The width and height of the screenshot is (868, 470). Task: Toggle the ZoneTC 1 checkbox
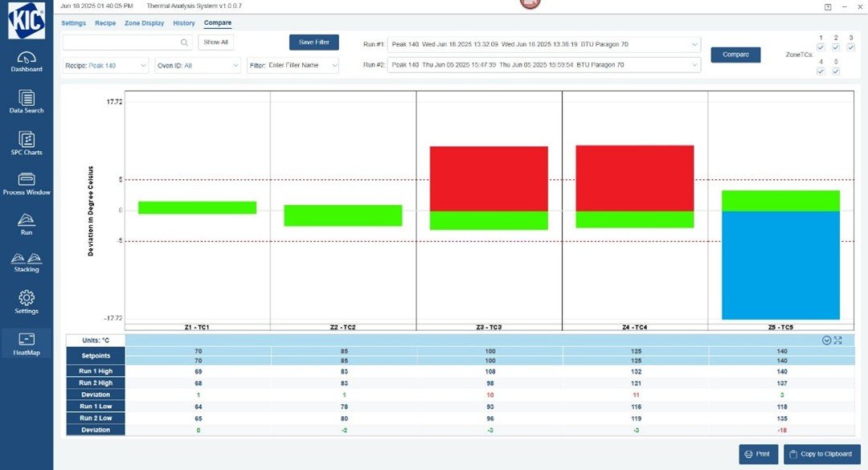(x=821, y=47)
